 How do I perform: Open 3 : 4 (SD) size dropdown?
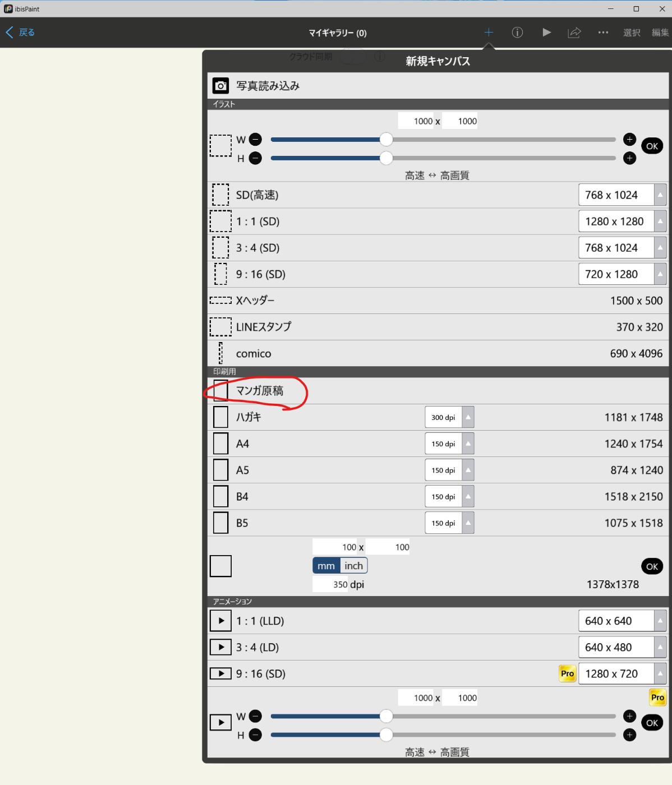(622, 247)
